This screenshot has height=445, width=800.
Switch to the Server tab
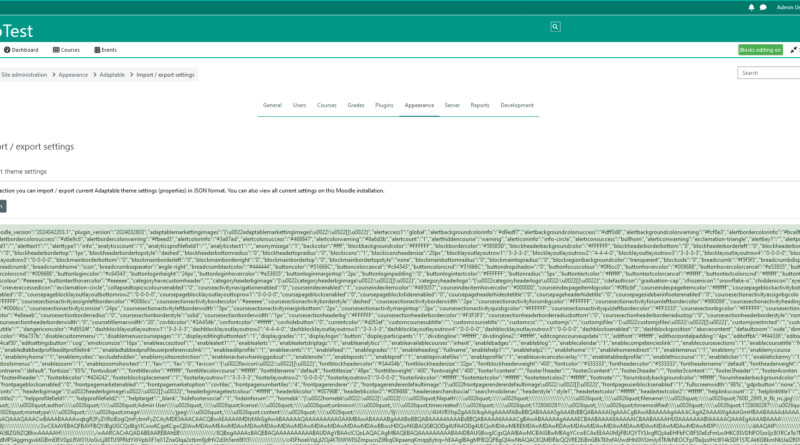tap(452, 105)
